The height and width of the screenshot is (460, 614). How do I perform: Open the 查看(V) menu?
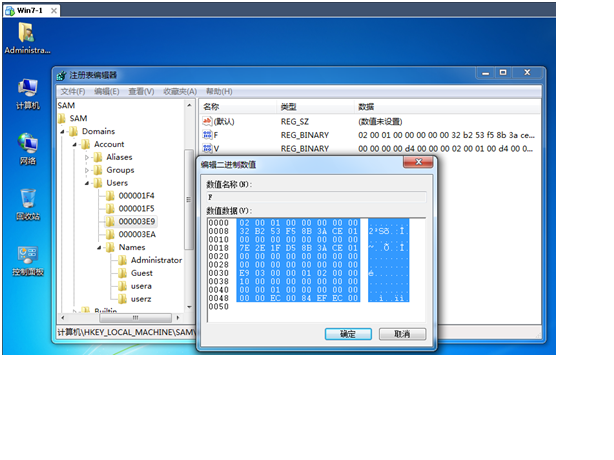[141, 92]
